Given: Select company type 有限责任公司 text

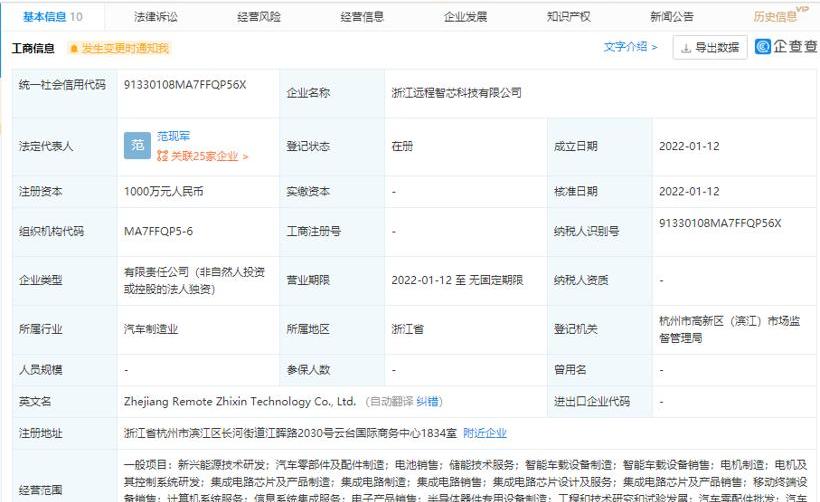Looking at the screenshot, I should click(194, 280).
